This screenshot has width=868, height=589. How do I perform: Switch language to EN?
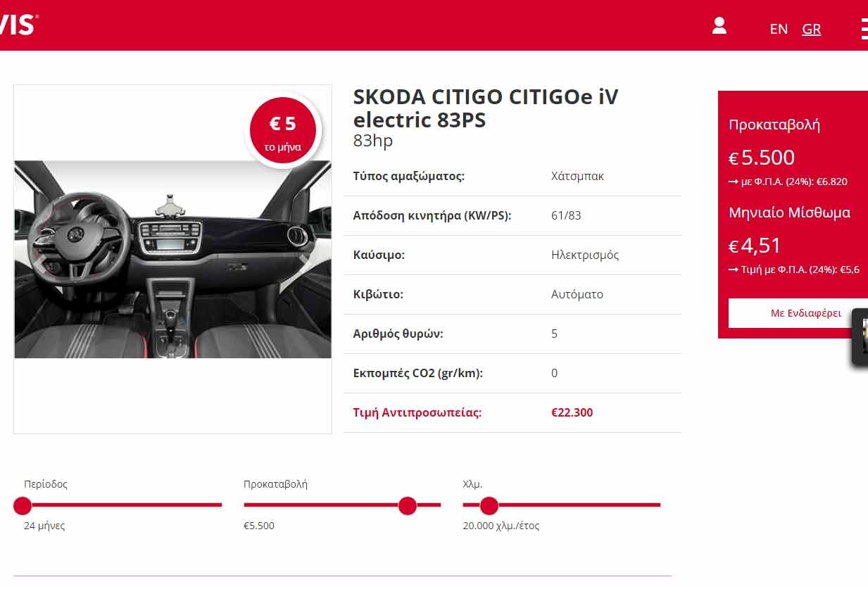click(x=779, y=29)
